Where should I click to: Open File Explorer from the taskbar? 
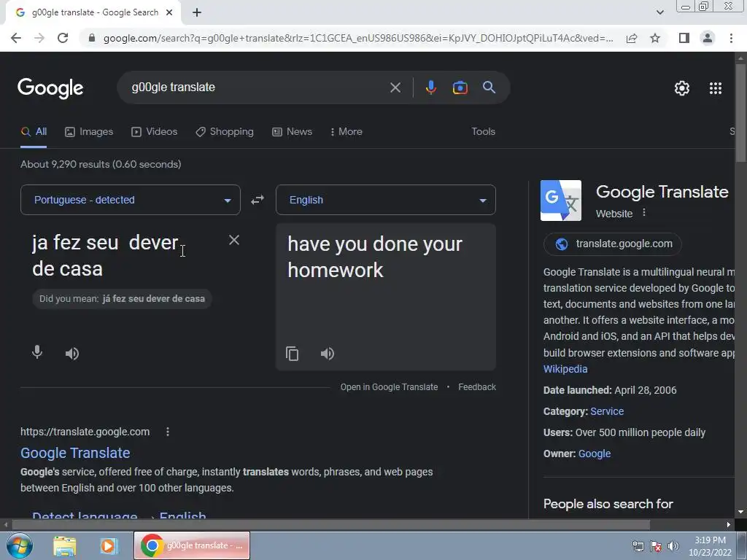pyautogui.click(x=64, y=545)
